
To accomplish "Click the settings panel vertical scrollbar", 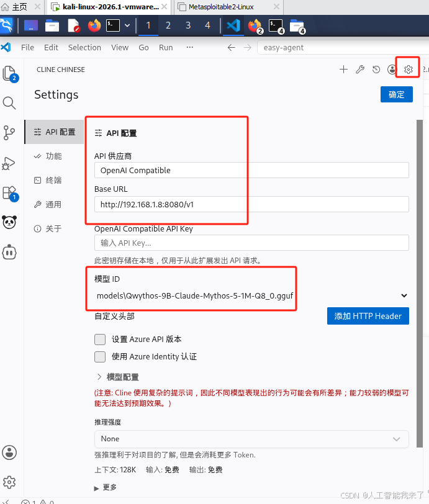I will pos(419,283).
